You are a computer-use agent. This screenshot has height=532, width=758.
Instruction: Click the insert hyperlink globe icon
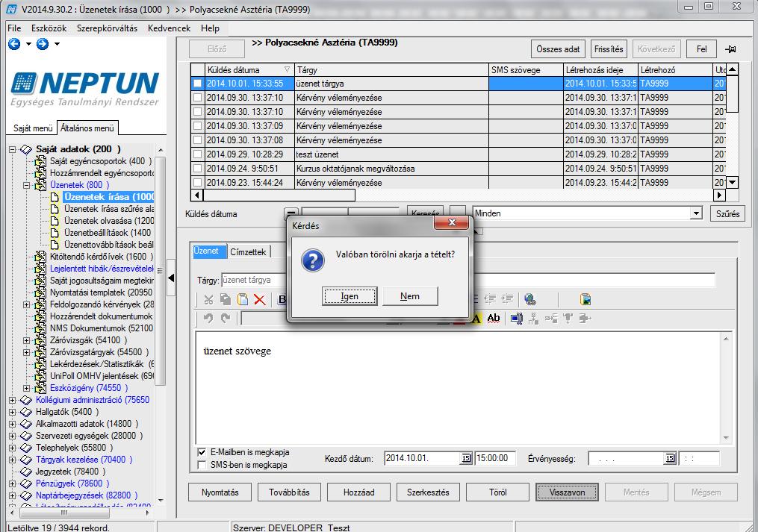[x=529, y=300]
